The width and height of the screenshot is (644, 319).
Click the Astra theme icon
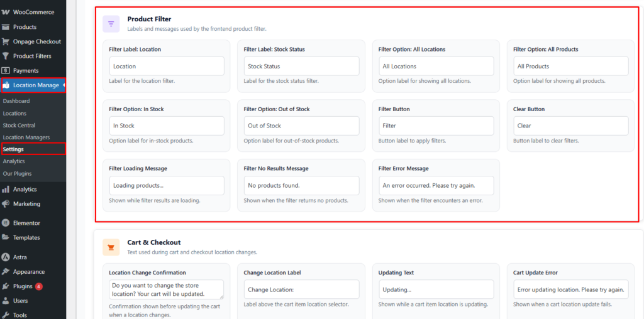click(6, 257)
